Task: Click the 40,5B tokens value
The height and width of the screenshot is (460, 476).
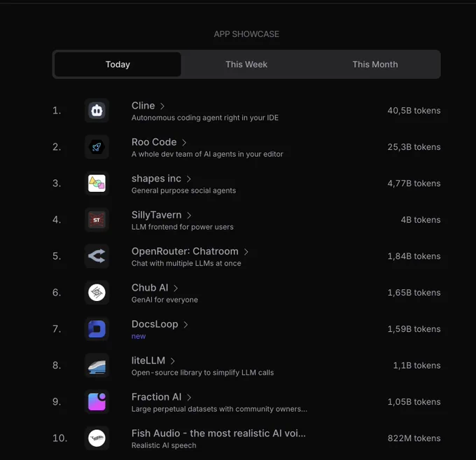Action: point(414,111)
